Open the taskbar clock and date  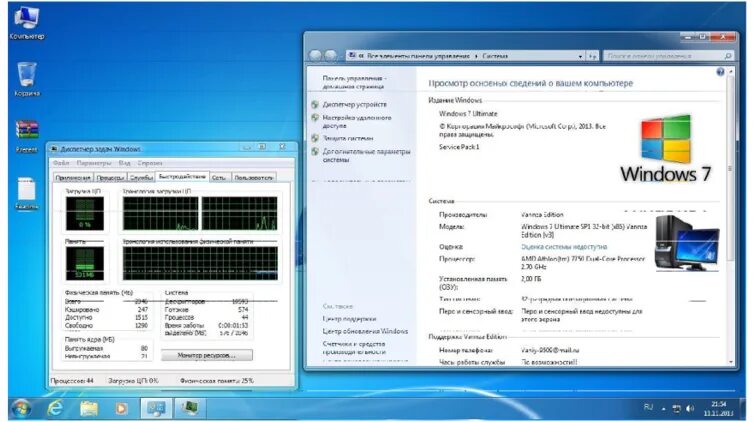[718, 409]
